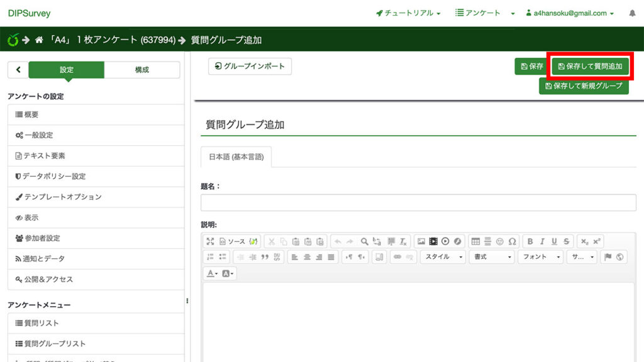Viewport: 644px width, 362px height.
Task: Center align text
Action: tap(307, 257)
